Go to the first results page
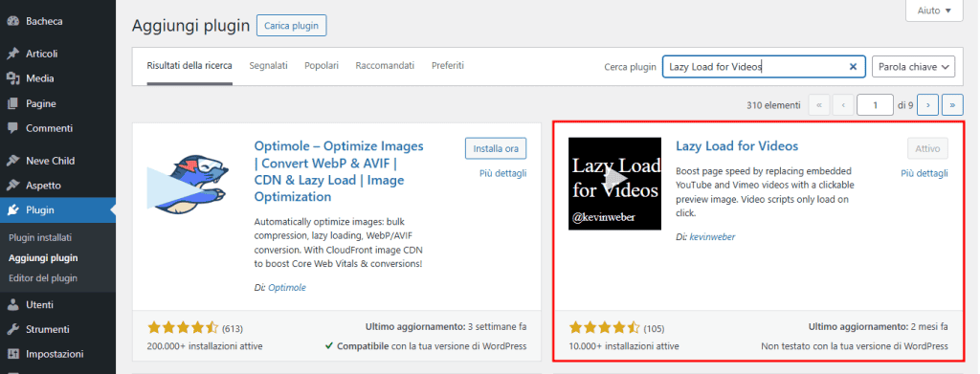980x374 pixels. coord(819,105)
